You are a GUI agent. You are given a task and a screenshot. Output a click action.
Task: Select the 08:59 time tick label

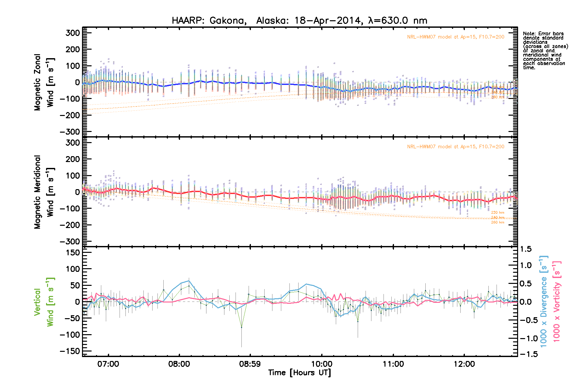coord(250,364)
